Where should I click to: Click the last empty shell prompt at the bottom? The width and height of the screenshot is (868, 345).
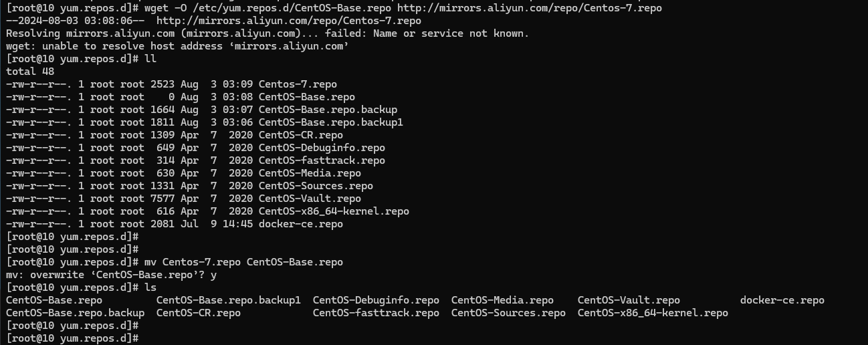72,338
